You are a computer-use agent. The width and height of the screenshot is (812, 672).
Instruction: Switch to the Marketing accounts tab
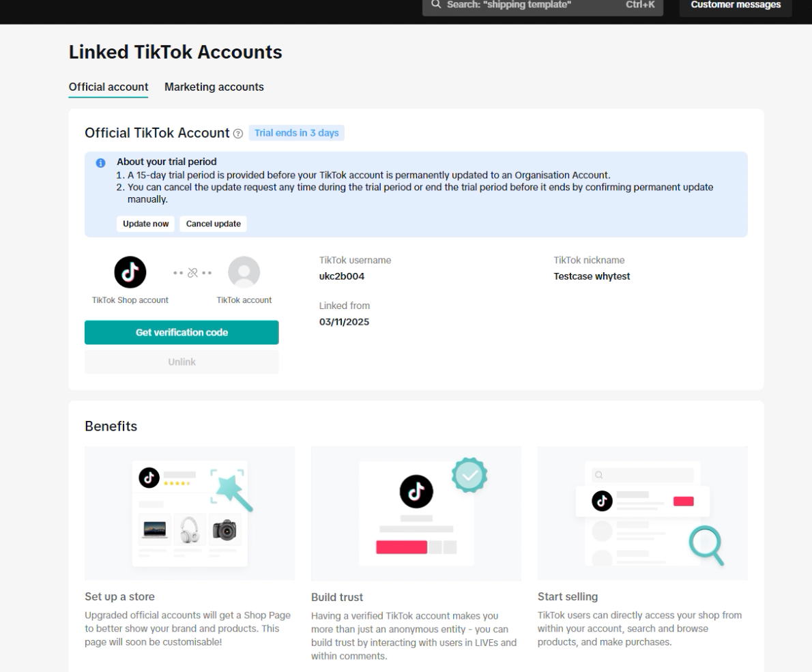point(214,87)
